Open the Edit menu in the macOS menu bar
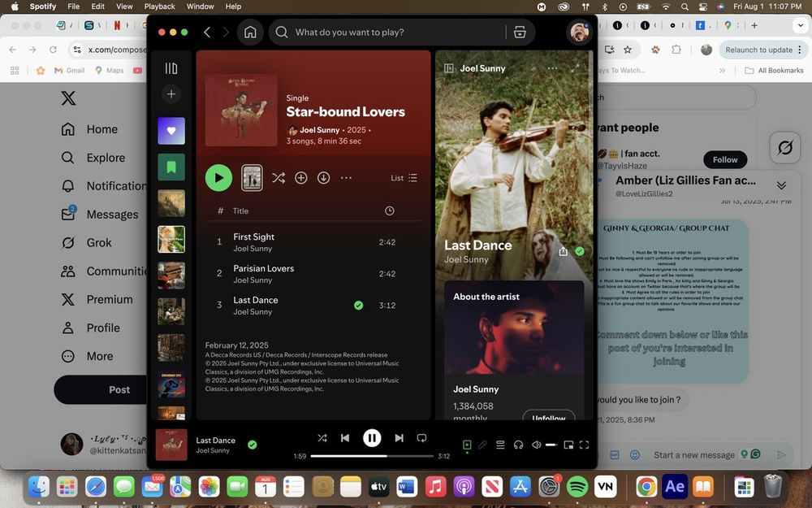Screen dimensions: 812x508 98,7
